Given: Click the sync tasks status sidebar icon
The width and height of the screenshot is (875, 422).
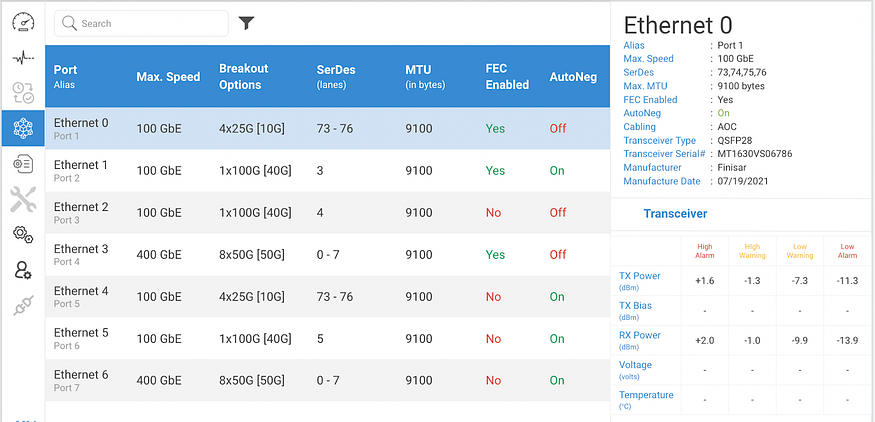Looking at the screenshot, I should tap(23, 93).
